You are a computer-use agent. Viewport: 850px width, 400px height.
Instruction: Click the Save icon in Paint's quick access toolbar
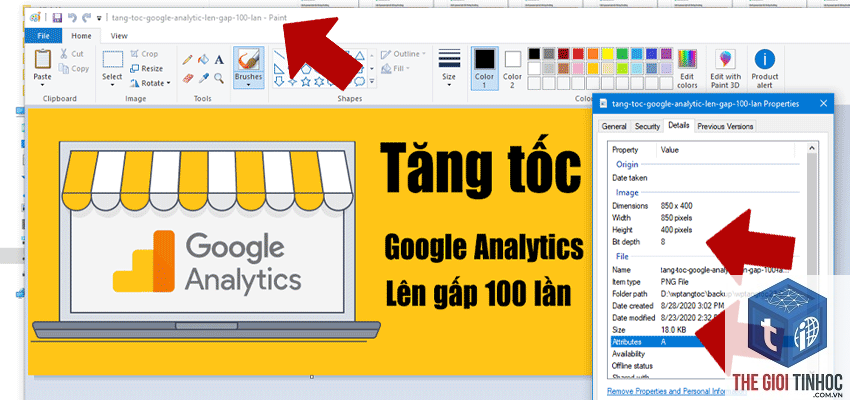tap(57, 18)
